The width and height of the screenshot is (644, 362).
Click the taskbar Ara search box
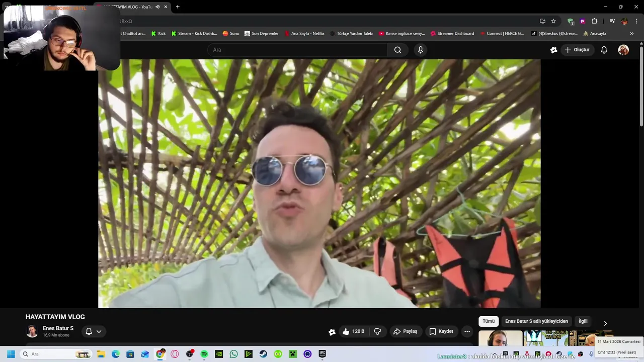(56, 354)
